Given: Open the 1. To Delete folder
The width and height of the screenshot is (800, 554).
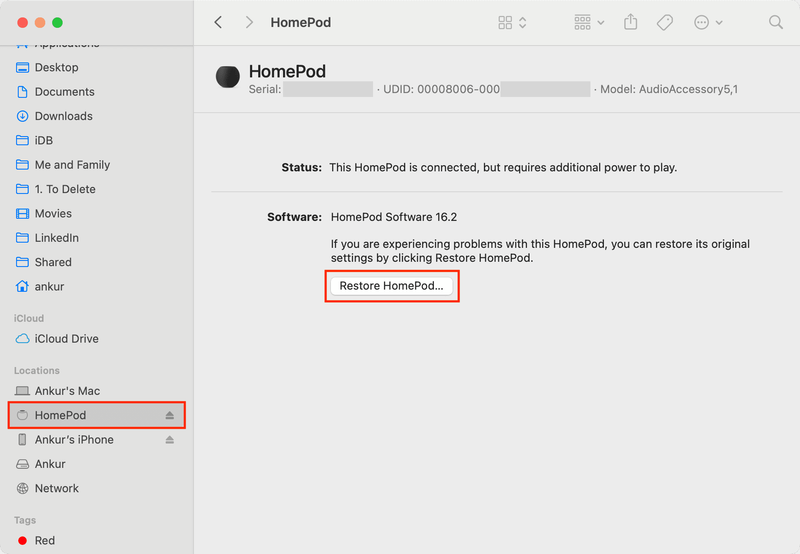Looking at the screenshot, I should click(x=97, y=189).
